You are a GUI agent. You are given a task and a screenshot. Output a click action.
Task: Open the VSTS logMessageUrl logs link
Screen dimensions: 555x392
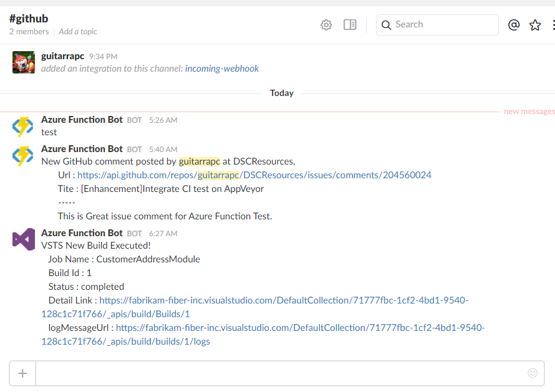click(x=300, y=328)
